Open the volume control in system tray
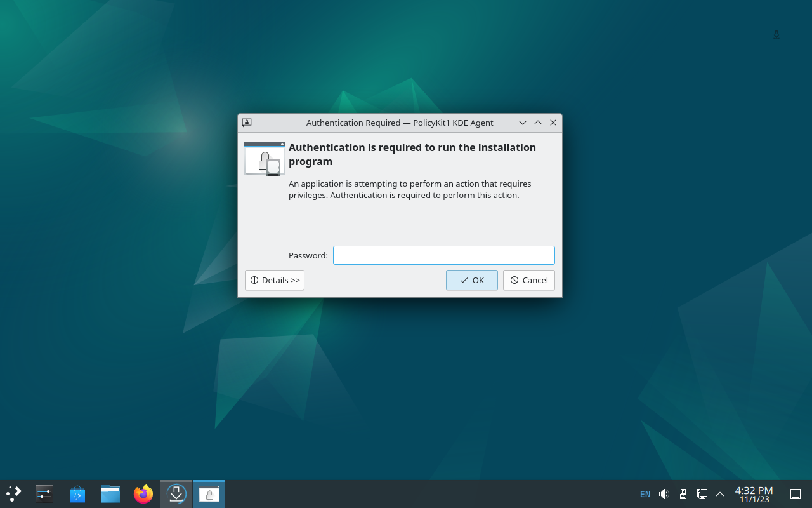The width and height of the screenshot is (812, 508). (664, 494)
